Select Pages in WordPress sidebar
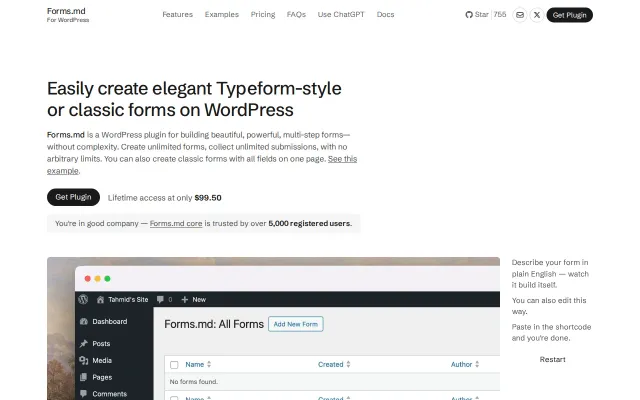The height and width of the screenshot is (400, 640). pyautogui.click(x=102, y=377)
